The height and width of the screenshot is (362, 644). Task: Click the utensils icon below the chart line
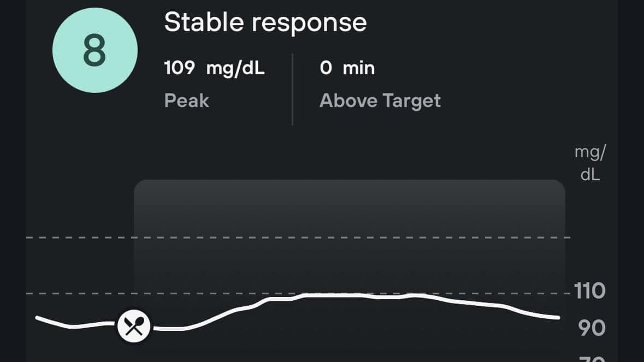point(134,325)
